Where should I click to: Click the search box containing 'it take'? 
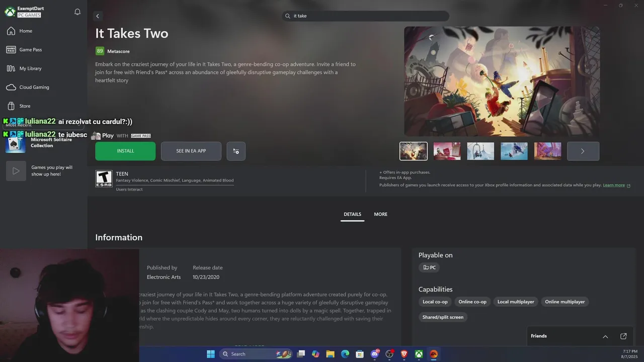coord(366,16)
